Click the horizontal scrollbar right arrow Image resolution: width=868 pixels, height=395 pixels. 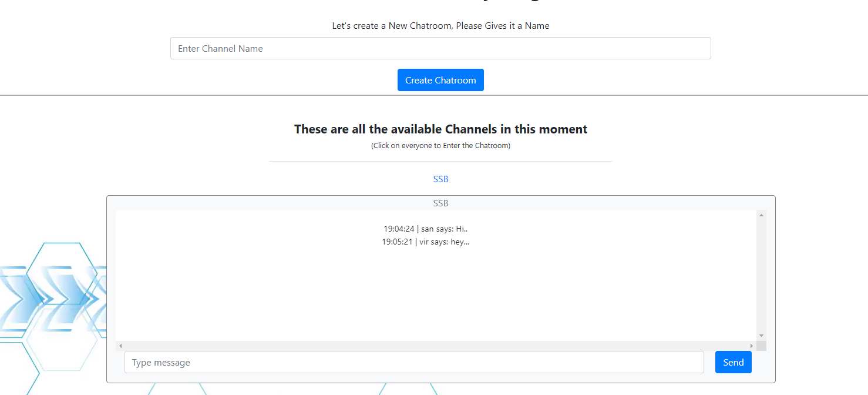point(752,346)
